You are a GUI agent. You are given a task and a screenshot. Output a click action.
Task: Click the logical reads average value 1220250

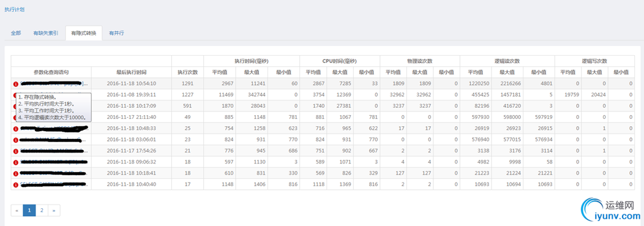coord(479,84)
